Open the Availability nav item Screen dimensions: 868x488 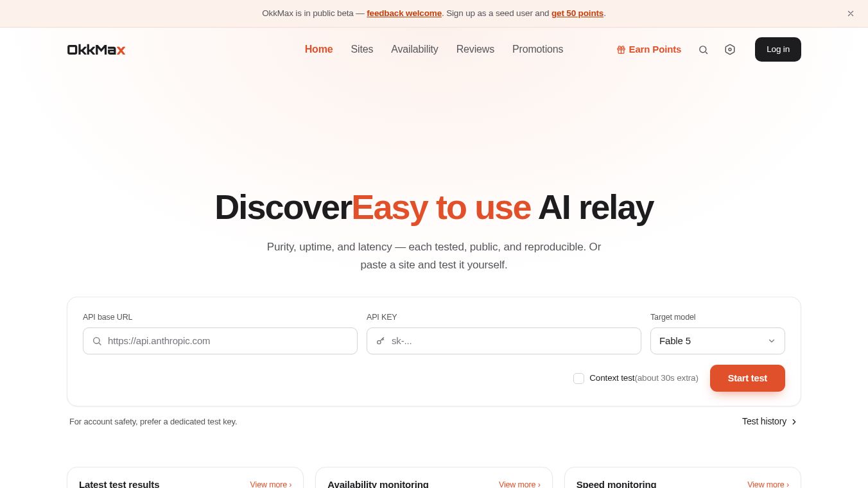pyautogui.click(x=415, y=49)
